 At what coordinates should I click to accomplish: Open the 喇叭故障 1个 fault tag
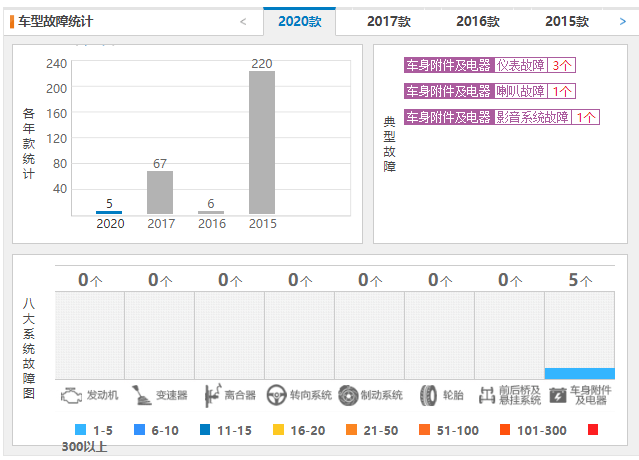[x=489, y=91]
